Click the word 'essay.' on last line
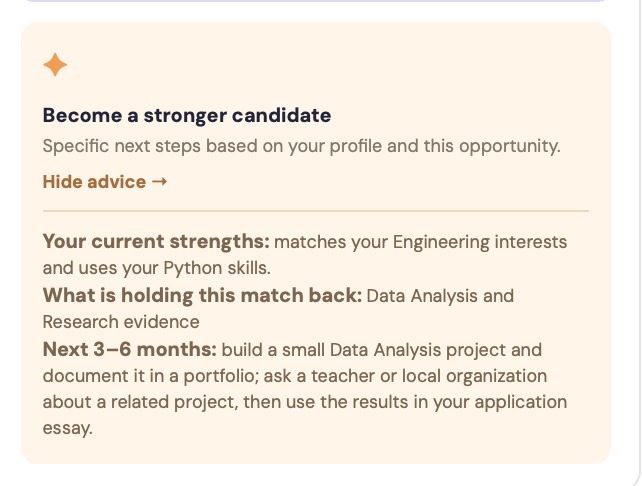The image size is (642, 486). coord(68,429)
